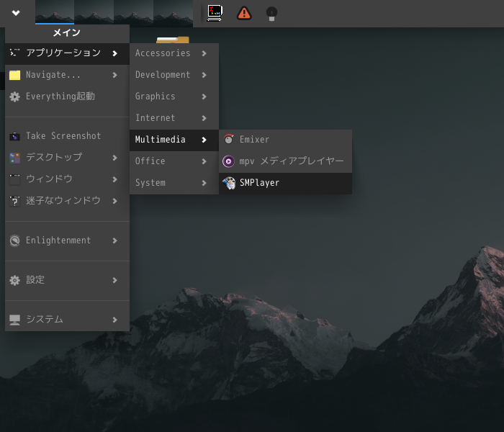
Task: Expand the System category arrow
Action: click(204, 183)
